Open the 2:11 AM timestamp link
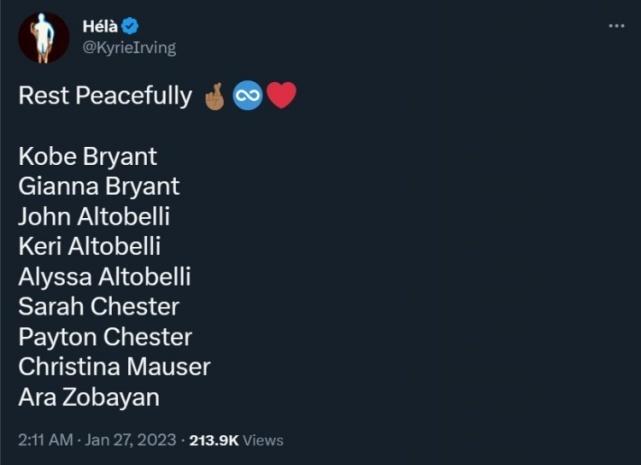The image size is (641, 465). click(x=43, y=440)
